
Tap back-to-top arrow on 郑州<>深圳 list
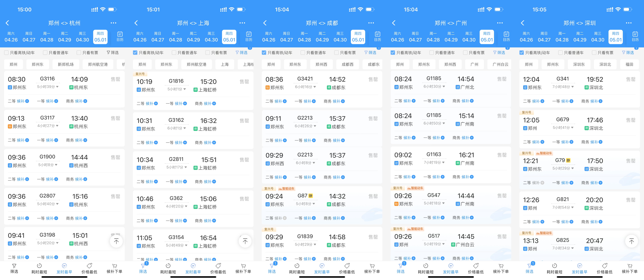pos(632,242)
